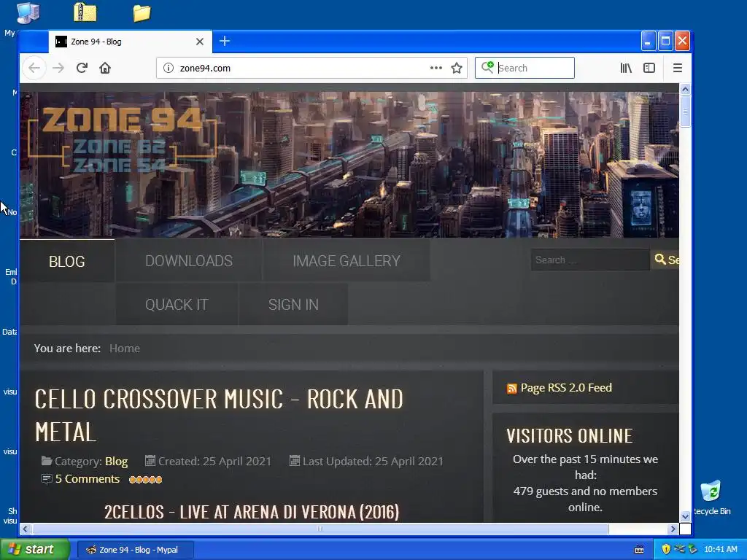747x560 pixels.
Task: Show site information for zone94.com
Action: click(x=169, y=68)
